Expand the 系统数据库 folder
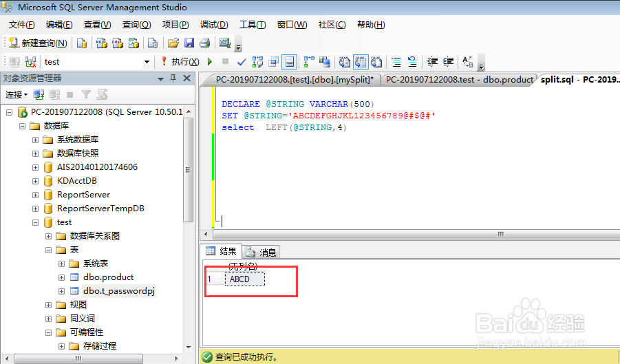Screen dimensions: 620x364 click(x=35, y=140)
